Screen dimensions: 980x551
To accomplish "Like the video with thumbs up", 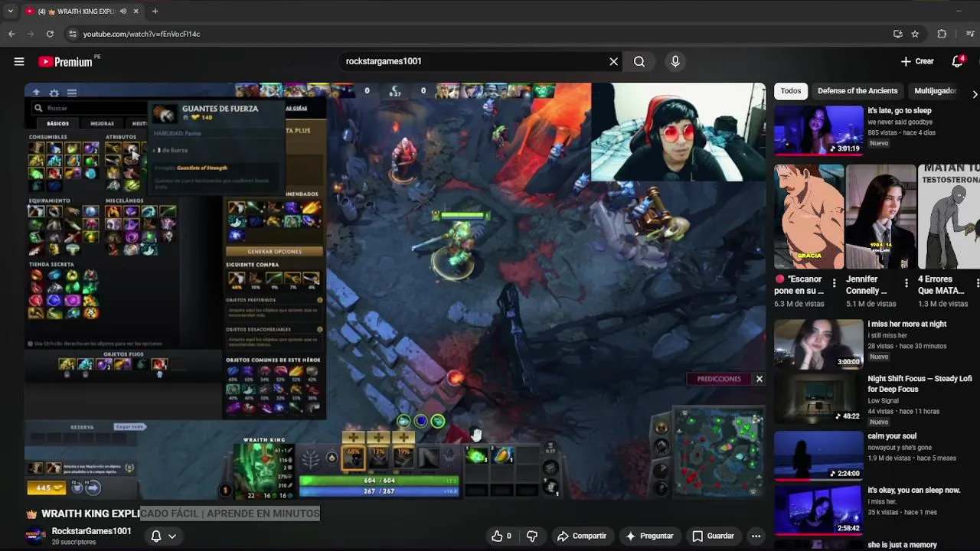I will [x=501, y=536].
